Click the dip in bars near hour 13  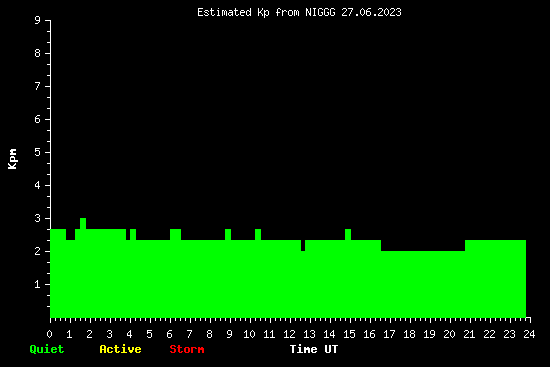click(x=303, y=247)
